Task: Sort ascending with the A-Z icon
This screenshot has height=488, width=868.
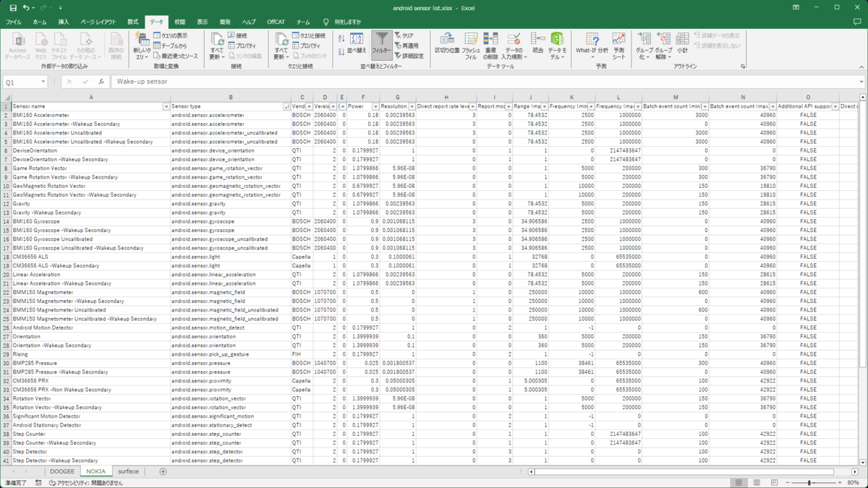Action: click(x=341, y=38)
